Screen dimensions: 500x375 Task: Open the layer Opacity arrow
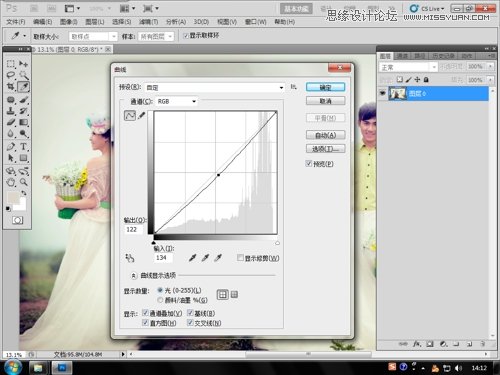click(490, 67)
